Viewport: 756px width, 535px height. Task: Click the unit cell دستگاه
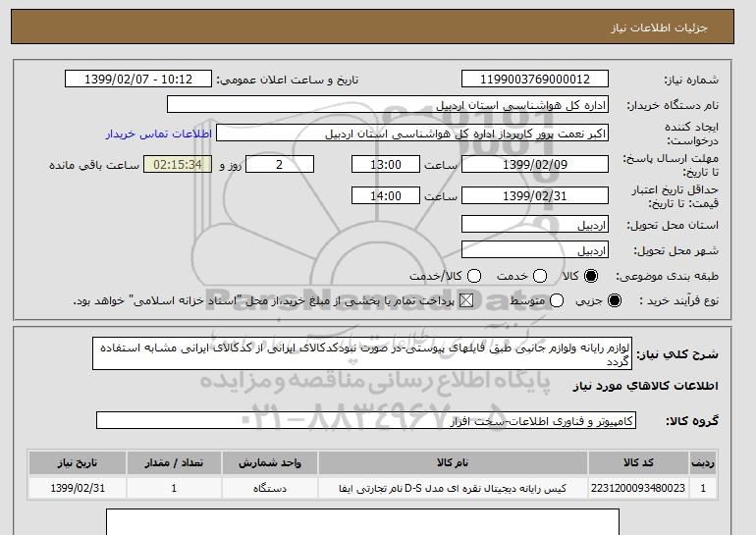click(270, 488)
